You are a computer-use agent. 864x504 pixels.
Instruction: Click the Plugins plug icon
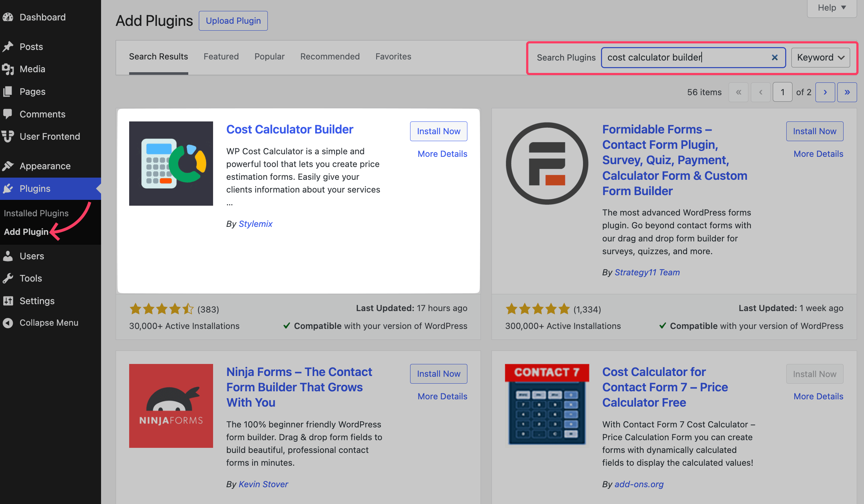tap(8, 189)
